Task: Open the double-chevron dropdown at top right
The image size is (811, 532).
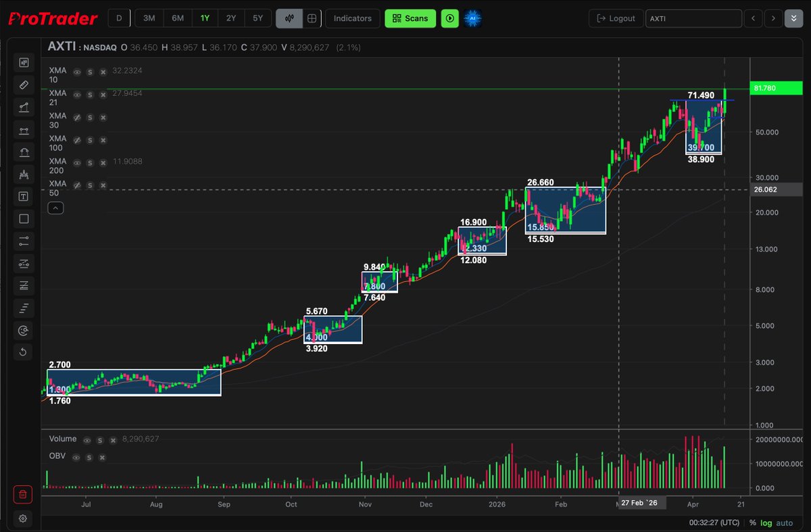Action: tap(794, 18)
